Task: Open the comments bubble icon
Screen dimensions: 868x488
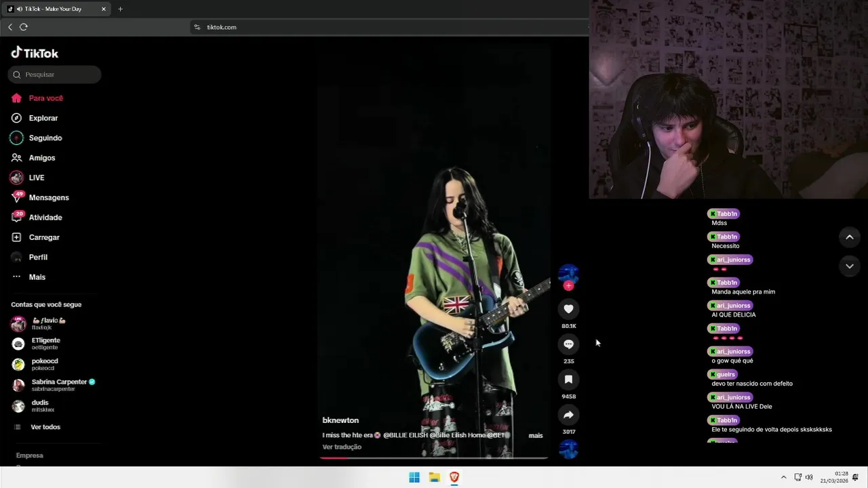Action: pos(568,344)
